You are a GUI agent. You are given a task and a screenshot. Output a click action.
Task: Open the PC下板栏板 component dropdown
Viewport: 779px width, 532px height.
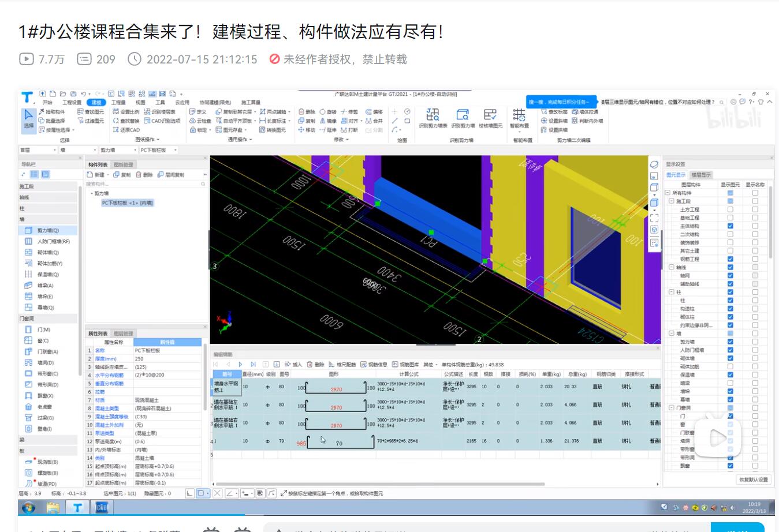[x=158, y=150]
